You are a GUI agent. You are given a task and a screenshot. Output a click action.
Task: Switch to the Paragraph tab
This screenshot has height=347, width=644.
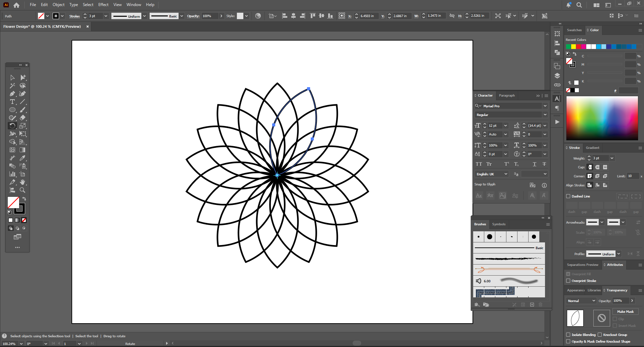(507, 96)
